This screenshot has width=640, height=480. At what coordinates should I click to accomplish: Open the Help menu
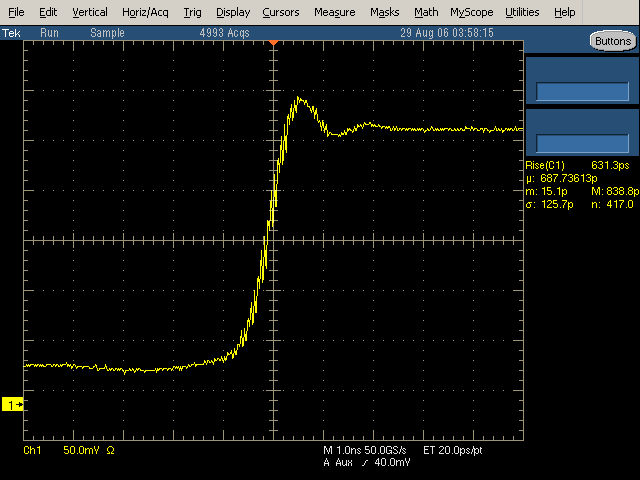(x=564, y=12)
